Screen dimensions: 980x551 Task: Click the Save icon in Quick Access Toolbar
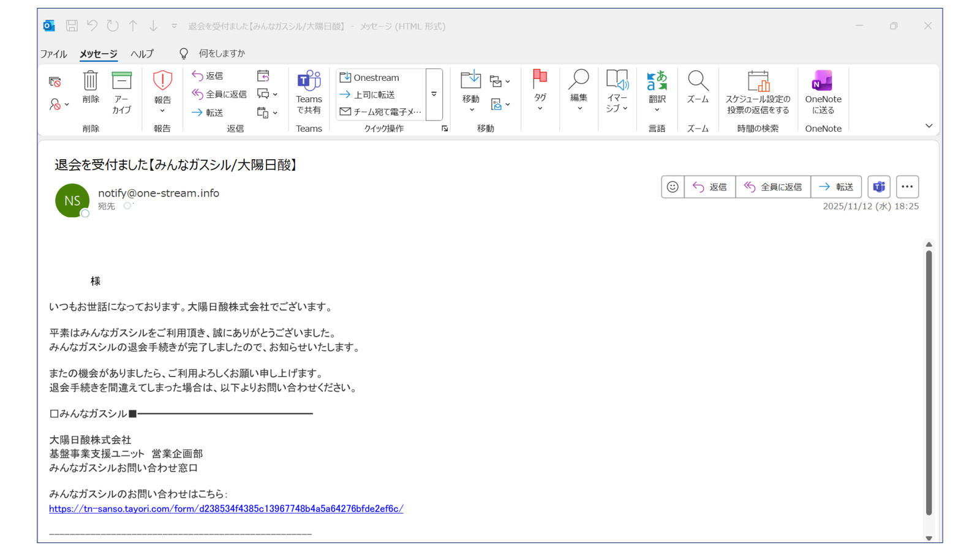72,26
